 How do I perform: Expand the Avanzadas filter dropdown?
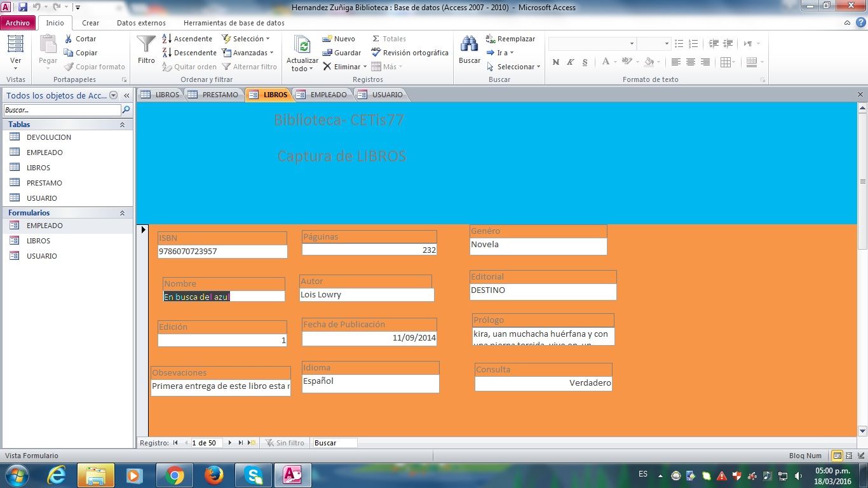[x=247, y=53]
